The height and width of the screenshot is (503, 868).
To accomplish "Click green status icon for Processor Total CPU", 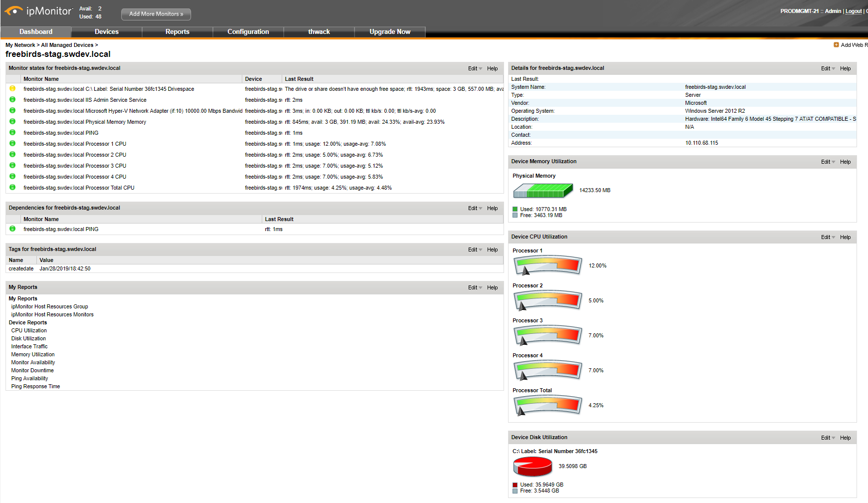I will (x=12, y=188).
